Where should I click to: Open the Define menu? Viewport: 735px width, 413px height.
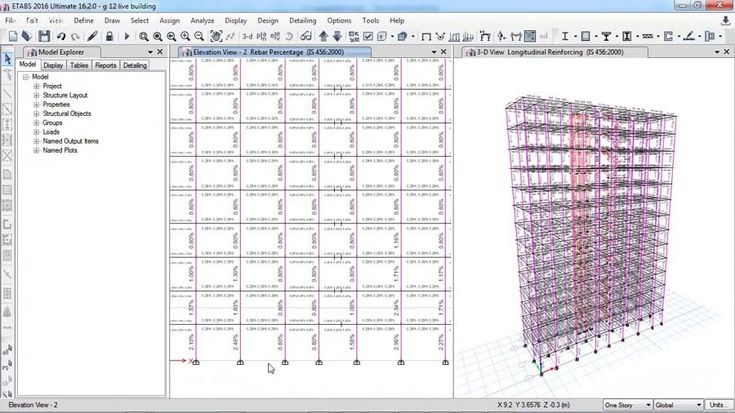tap(83, 21)
